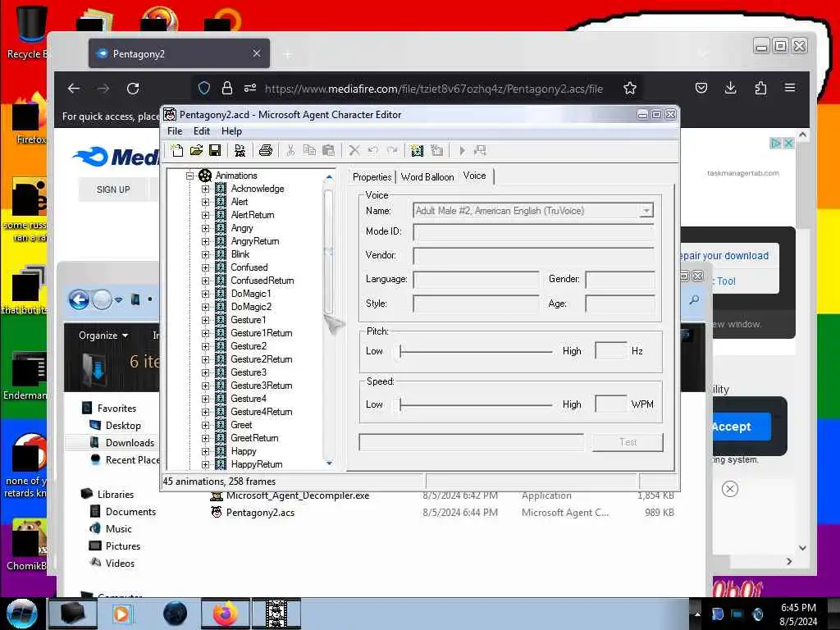Click the Accept button on the webpage
The width and height of the screenshot is (840, 630).
click(741, 427)
